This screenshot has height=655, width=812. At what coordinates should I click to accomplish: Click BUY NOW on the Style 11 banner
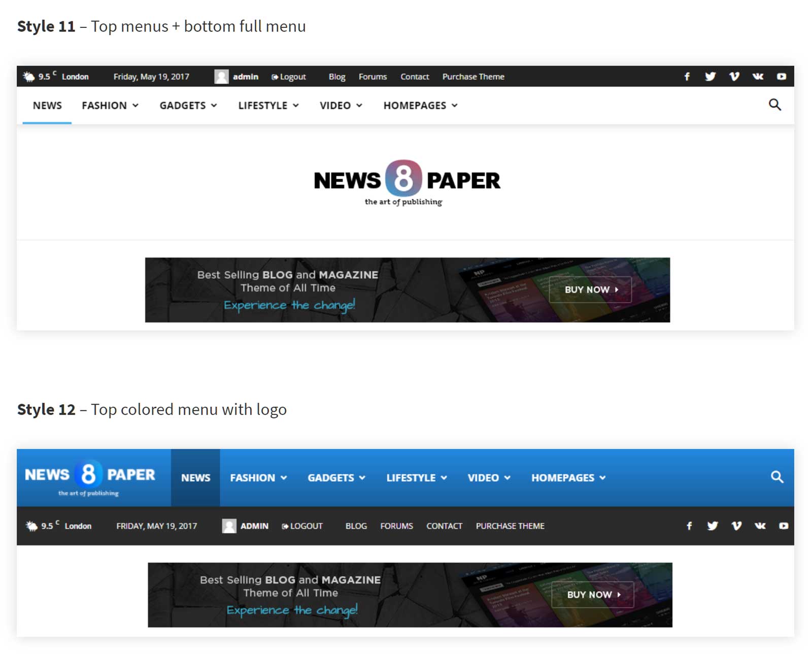[590, 289]
